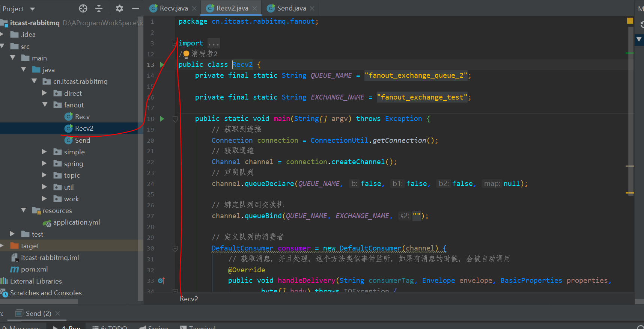644x329 pixels.
Task: Click string "fanout_exchange_test"
Action: (x=422, y=97)
